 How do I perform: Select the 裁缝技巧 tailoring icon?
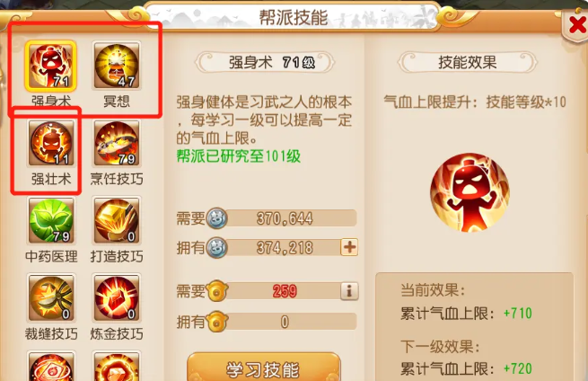coord(51,298)
